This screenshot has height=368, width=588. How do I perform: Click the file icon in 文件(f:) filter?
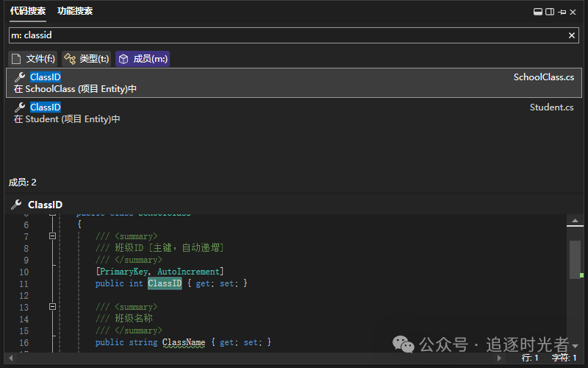pyautogui.click(x=16, y=59)
